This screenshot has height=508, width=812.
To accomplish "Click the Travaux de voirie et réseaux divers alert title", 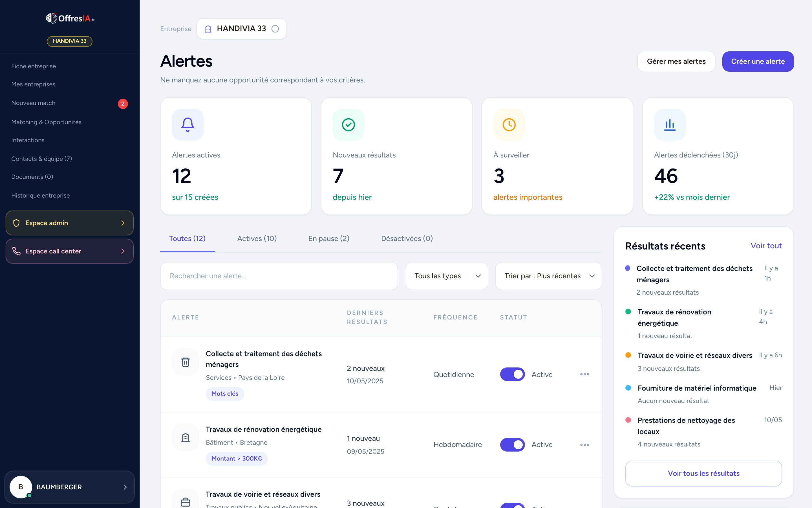I will click(x=263, y=494).
